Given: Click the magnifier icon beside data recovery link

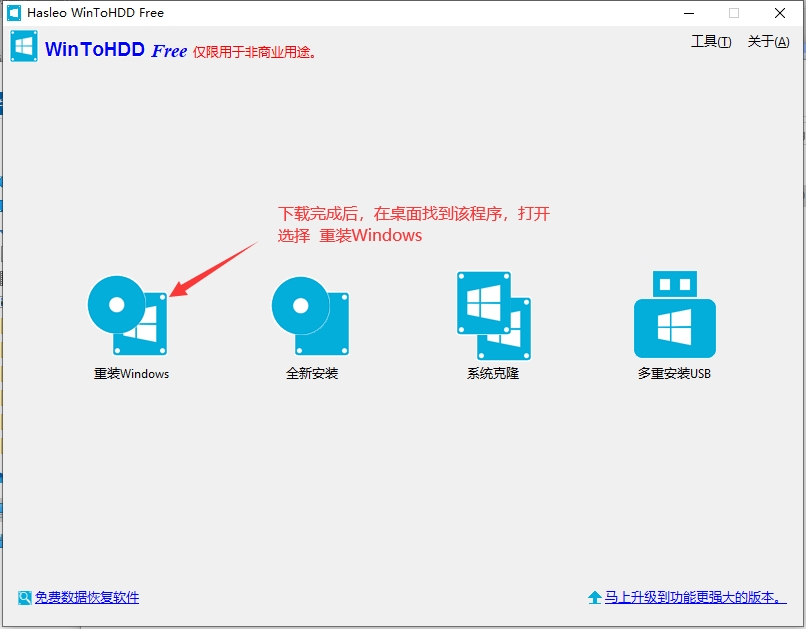Looking at the screenshot, I should click(25, 597).
